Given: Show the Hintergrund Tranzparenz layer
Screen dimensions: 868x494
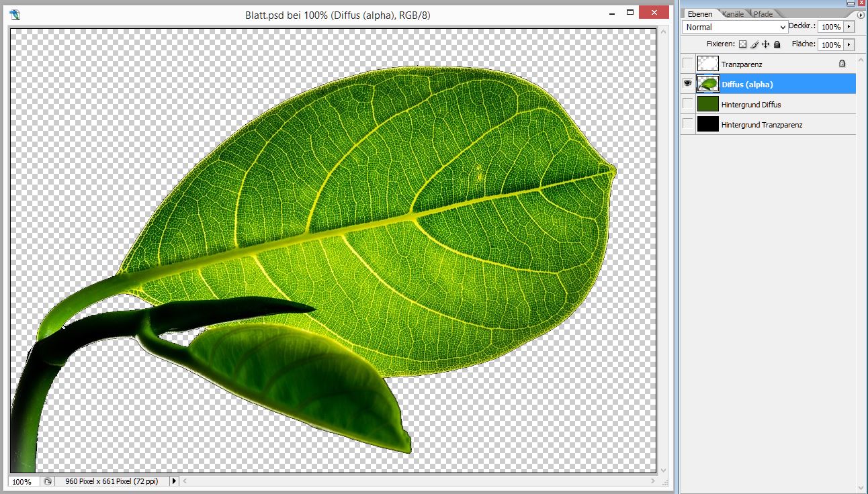Looking at the screenshot, I should pyautogui.click(x=687, y=124).
